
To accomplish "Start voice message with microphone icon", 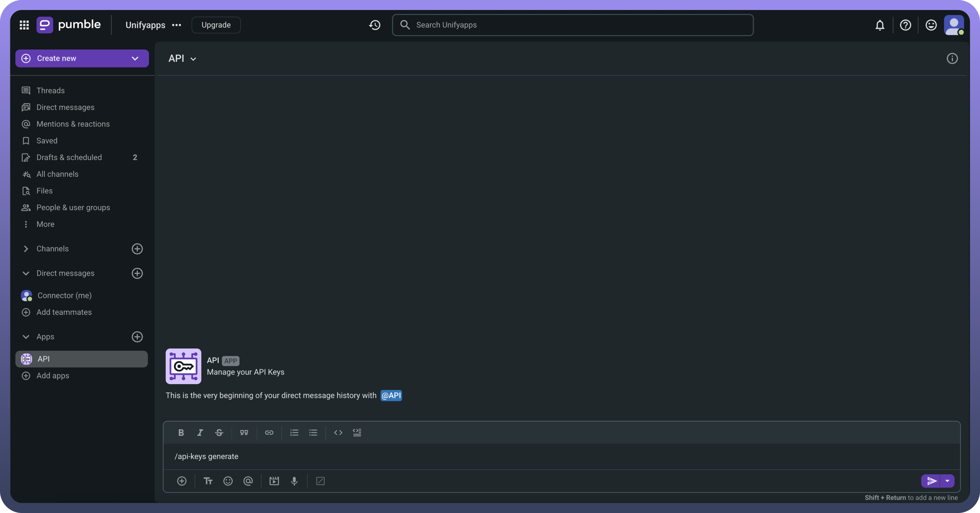I will (x=294, y=481).
